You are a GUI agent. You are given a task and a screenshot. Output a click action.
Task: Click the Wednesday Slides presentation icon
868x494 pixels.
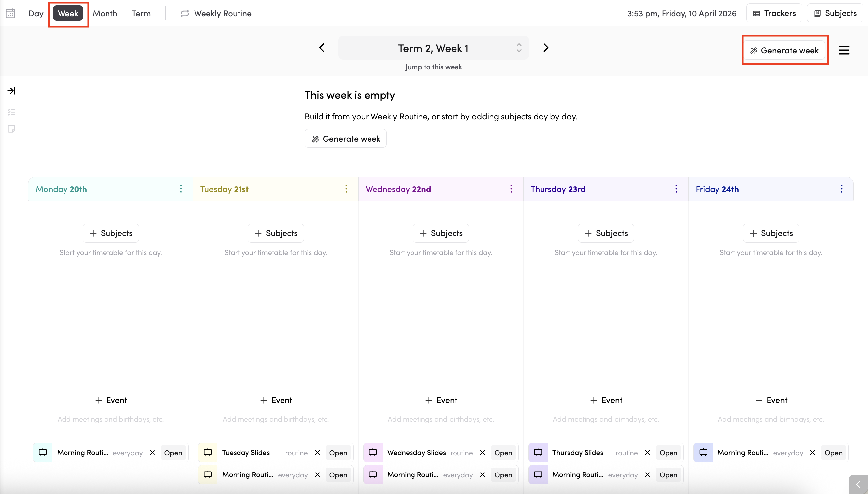tap(373, 453)
